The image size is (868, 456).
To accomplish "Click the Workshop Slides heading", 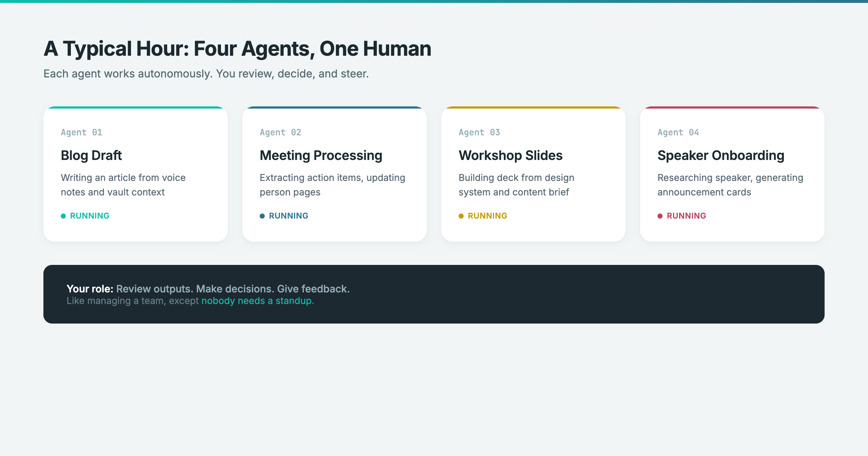I will [510, 156].
